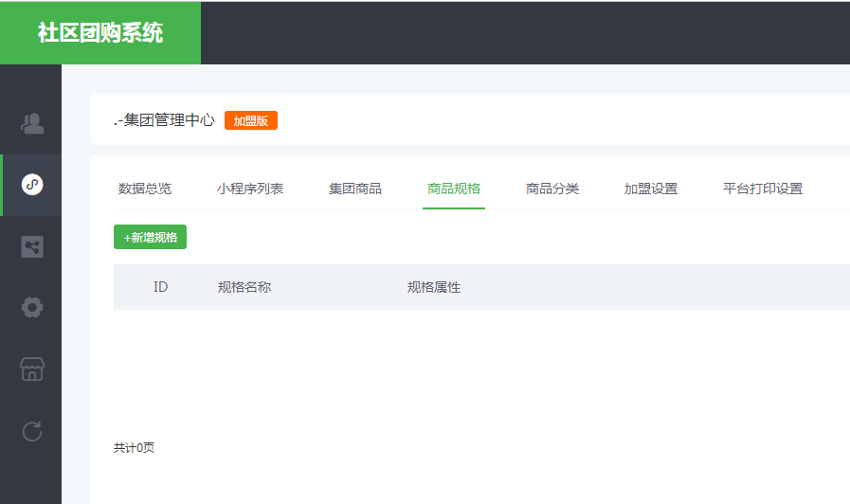The image size is (850, 504).
Task: Open the 加盟设置 tab
Action: point(651,189)
